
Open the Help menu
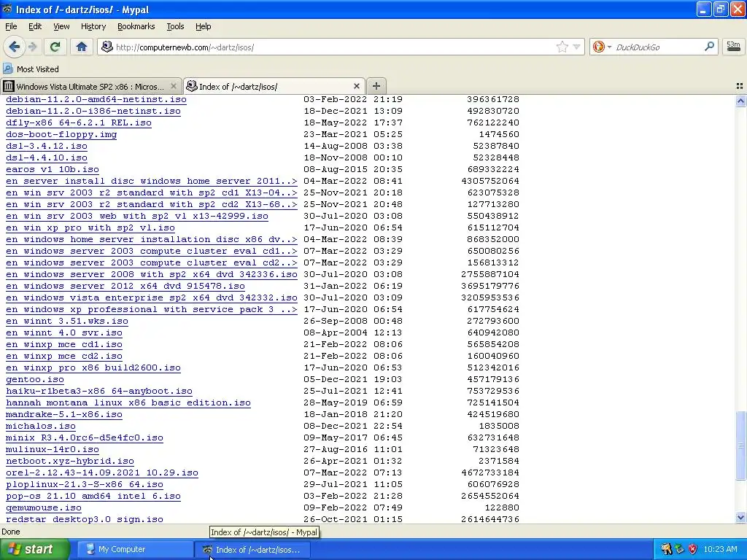203,26
